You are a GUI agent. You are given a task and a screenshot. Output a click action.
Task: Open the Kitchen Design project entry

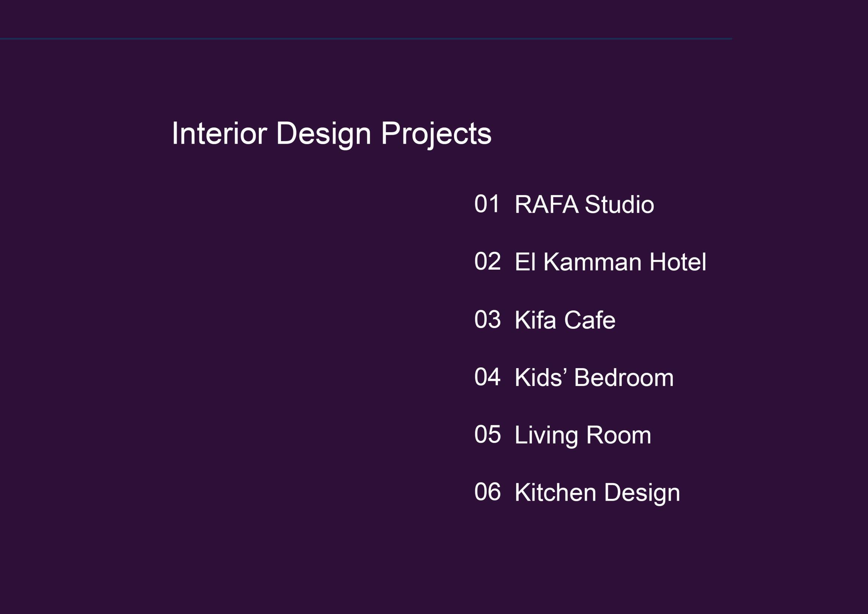coord(597,493)
